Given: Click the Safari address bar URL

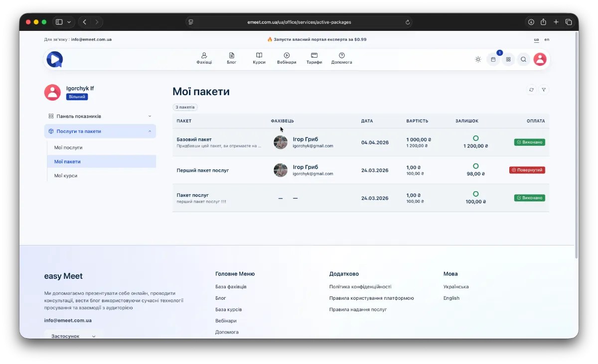Looking at the screenshot, I should tap(299, 22).
